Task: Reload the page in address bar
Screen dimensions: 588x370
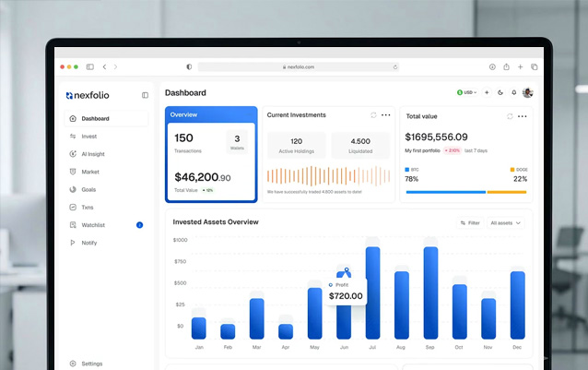Action: pyautogui.click(x=395, y=67)
